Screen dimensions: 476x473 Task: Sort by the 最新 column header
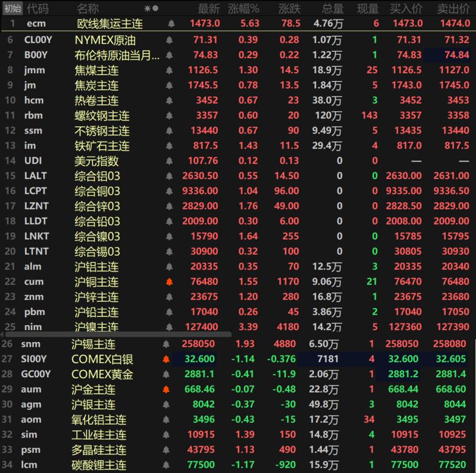[209, 9]
